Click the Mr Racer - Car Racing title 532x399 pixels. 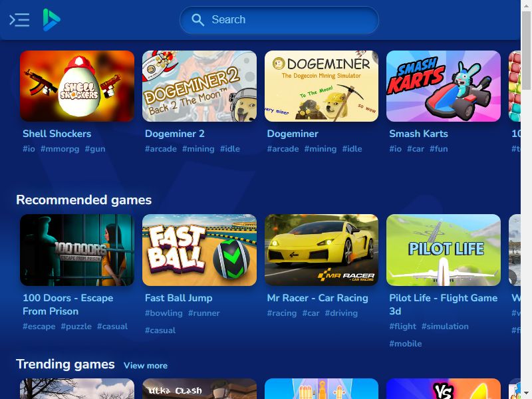coord(318,298)
